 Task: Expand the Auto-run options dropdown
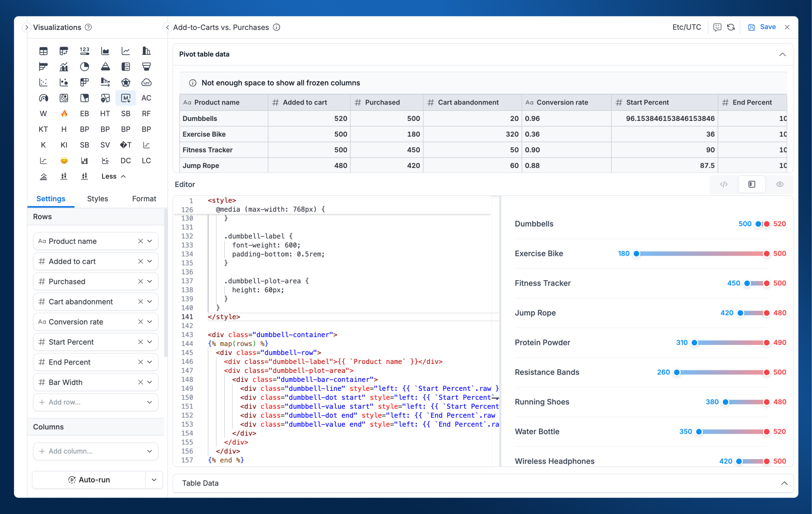[x=154, y=480]
